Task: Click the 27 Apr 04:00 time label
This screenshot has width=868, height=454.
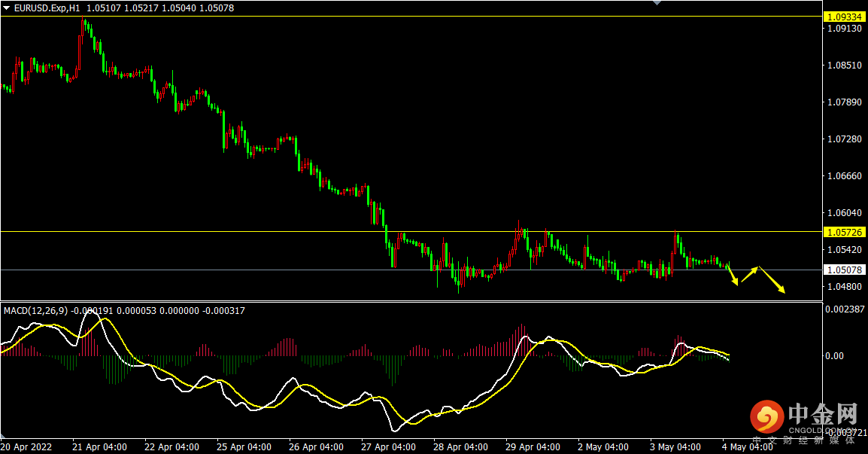Action: (389, 446)
